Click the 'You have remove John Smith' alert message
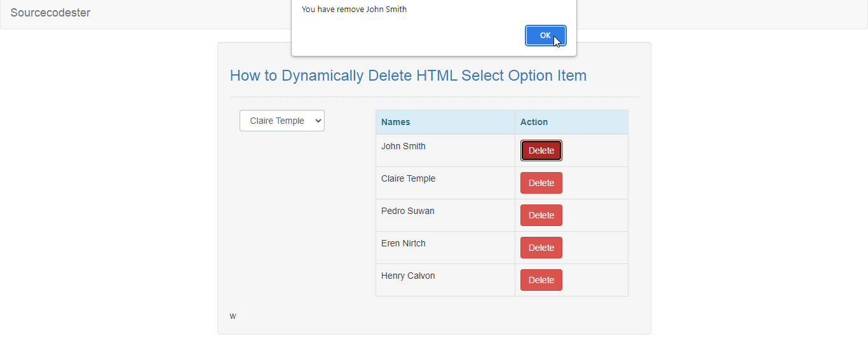 (x=354, y=10)
